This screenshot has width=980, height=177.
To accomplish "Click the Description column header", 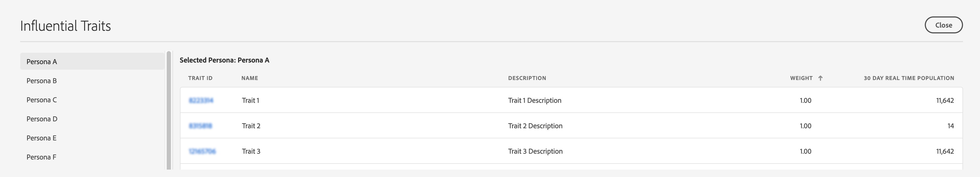I will click(527, 78).
